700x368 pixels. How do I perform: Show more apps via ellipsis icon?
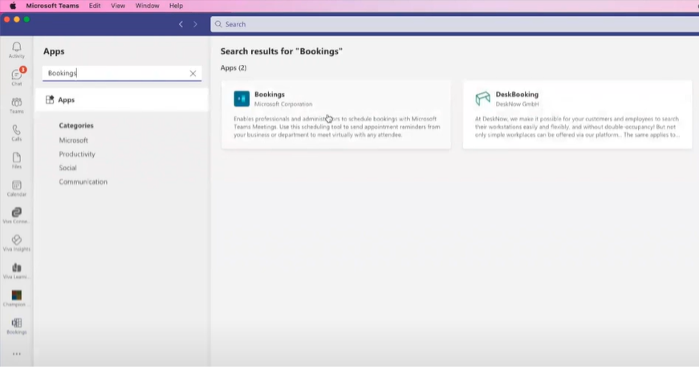tap(17, 354)
